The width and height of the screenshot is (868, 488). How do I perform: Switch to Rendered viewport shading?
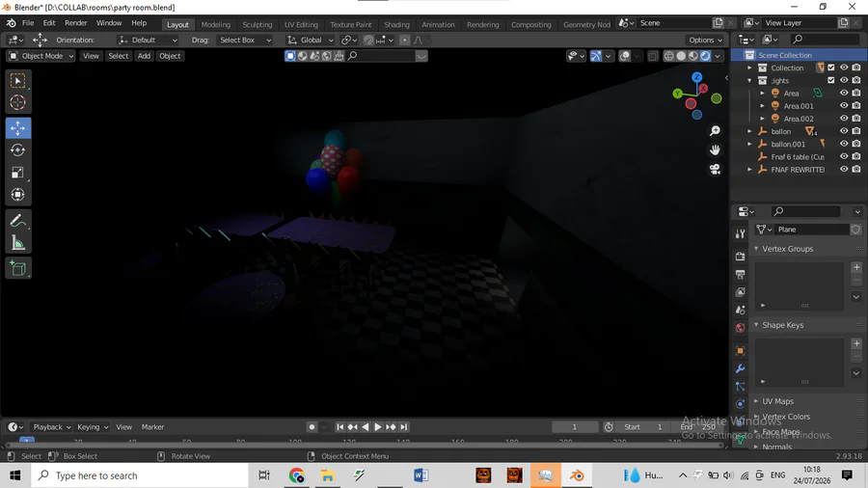click(x=705, y=56)
